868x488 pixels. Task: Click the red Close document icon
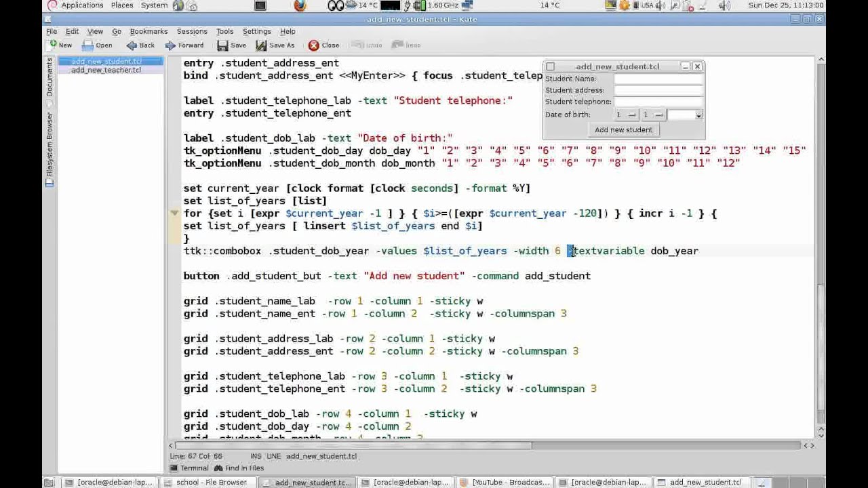[313, 45]
